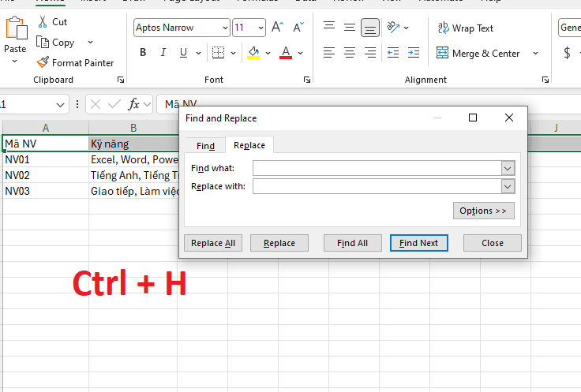Toggle Bottom Align button
The height and width of the screenshot is (392, 581).
370,28
